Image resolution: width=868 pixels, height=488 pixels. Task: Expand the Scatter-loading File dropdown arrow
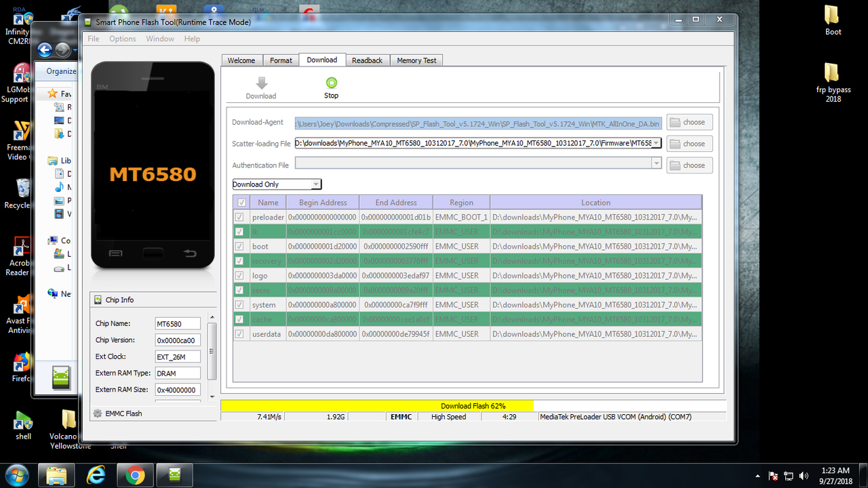click(656, 143)
